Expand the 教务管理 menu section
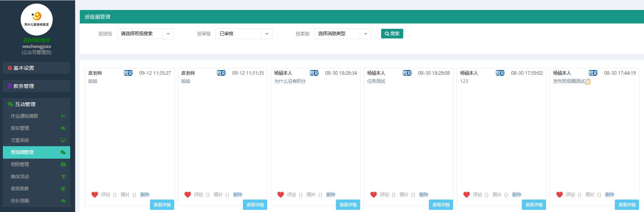Screen dimensions: 644x212 coord(37,86)
